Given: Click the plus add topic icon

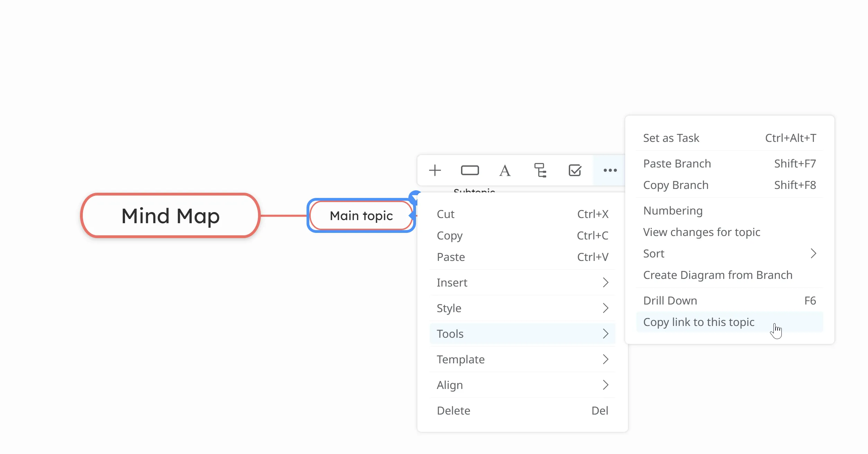Looking at the screenshot, I should [x=435, y=170].
